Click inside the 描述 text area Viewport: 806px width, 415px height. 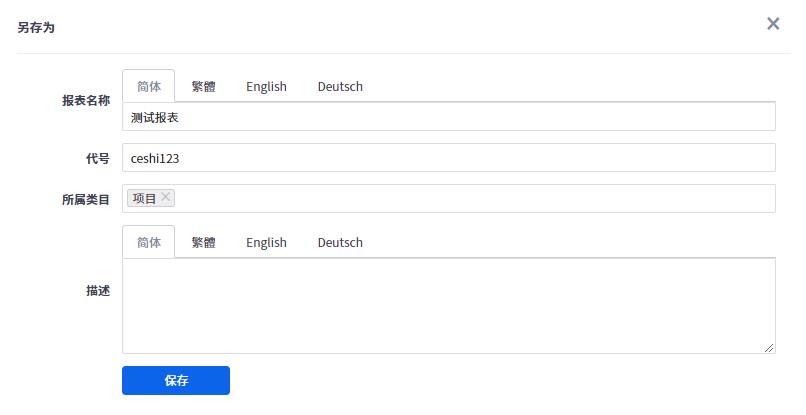tap(448, 305)
